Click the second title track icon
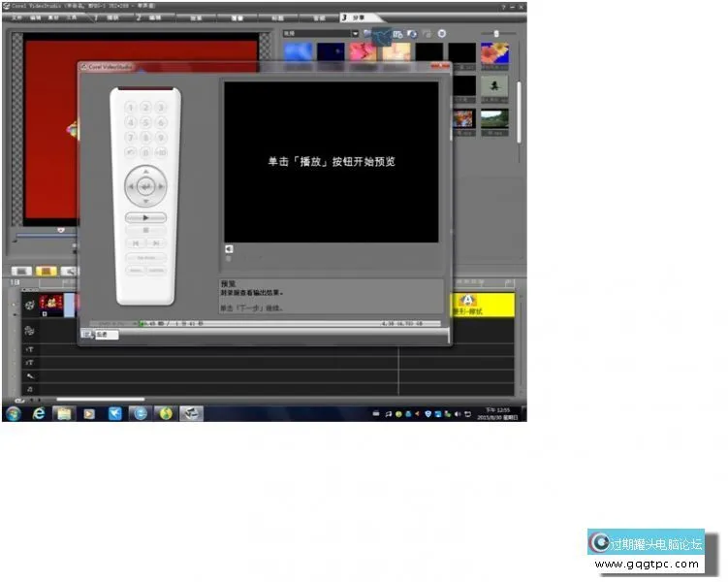The width and height of the screenshot is (728, 582). pyautogui.click(x=30, y=363)
